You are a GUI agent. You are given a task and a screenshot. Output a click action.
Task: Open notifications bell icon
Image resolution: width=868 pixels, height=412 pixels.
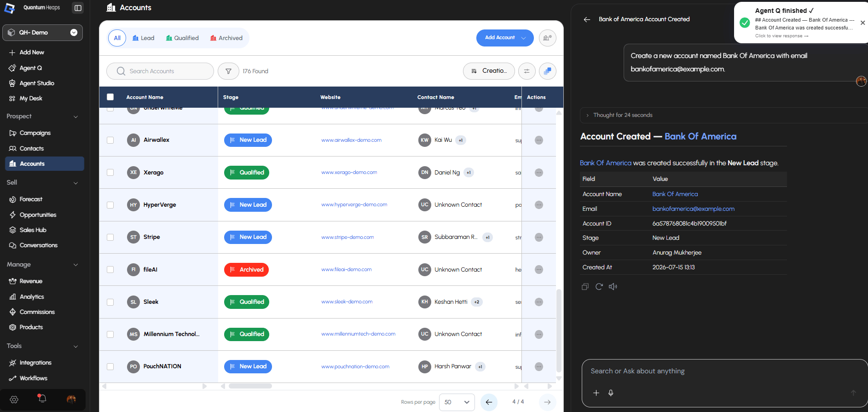click(x=42, y=399)
